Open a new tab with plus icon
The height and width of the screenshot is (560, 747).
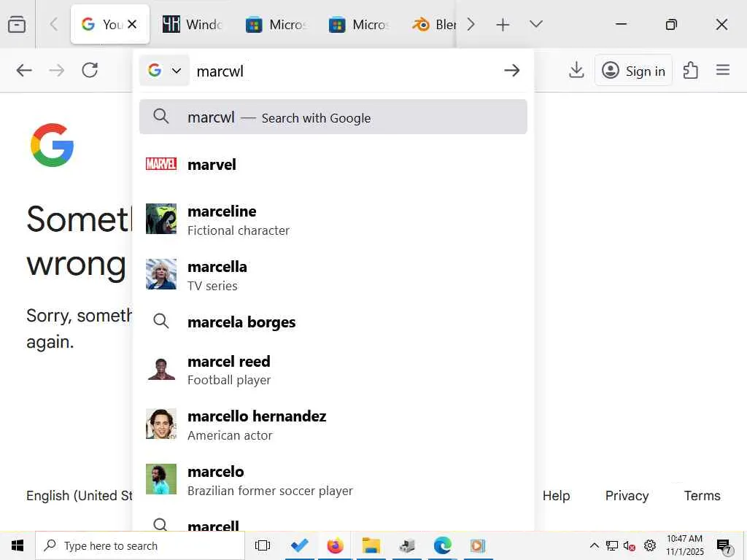tap(503, 25)
